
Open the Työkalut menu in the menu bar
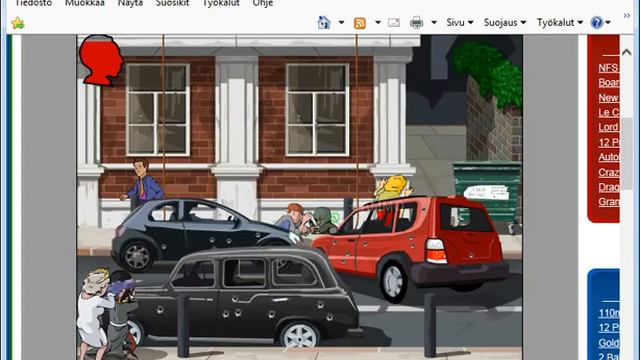point(221,3)
